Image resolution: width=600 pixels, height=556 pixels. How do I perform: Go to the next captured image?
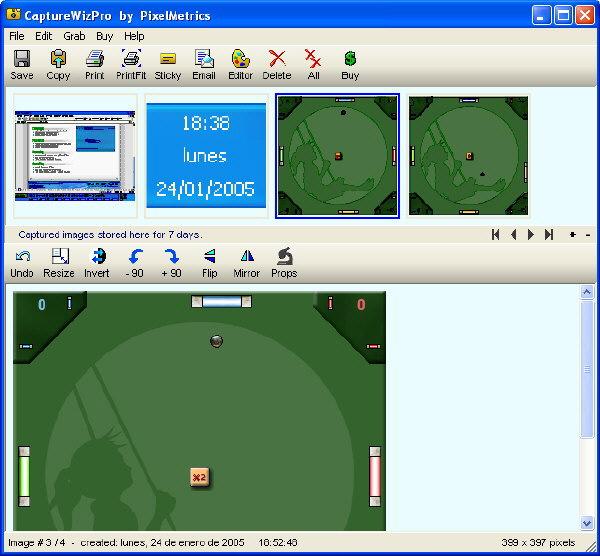point(531,235)
